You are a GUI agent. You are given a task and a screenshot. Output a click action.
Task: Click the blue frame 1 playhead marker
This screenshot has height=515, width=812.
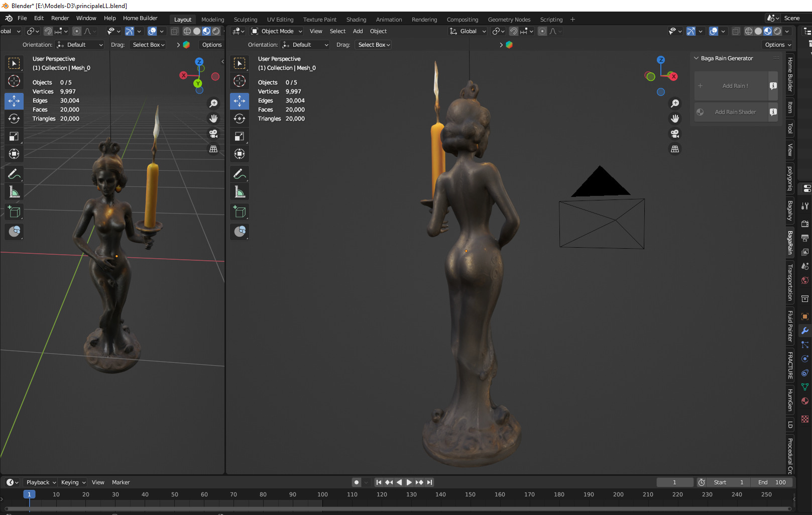(29, 494)
